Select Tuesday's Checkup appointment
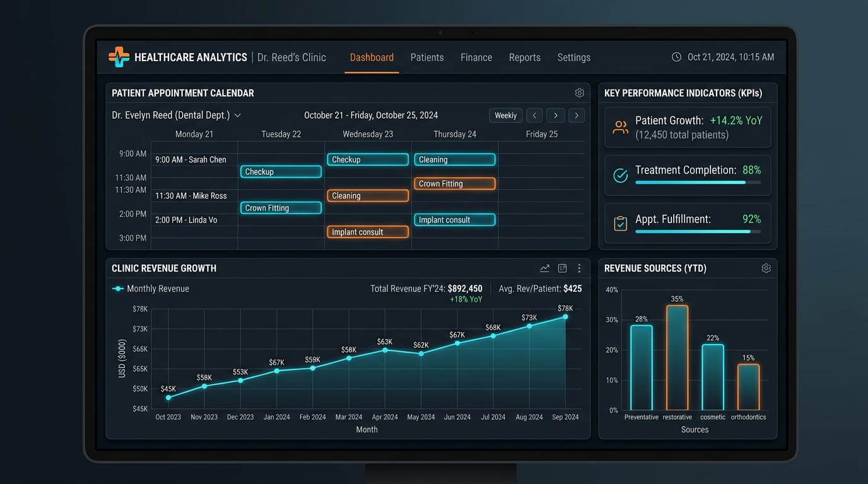 coord(281,171)
